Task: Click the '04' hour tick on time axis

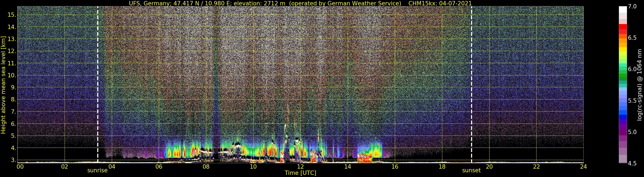Action: click(x=112, y=166)
